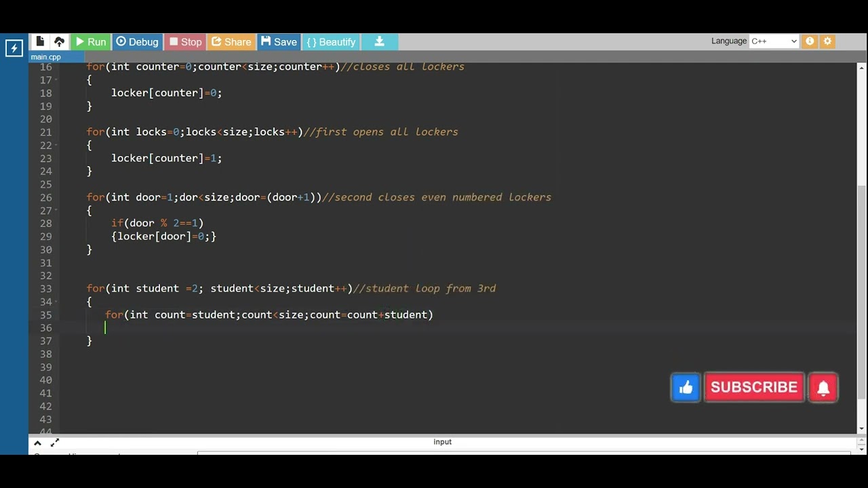Click the editor scrollbar up arrow
868x488 pixels.
[x=862, y=67]
